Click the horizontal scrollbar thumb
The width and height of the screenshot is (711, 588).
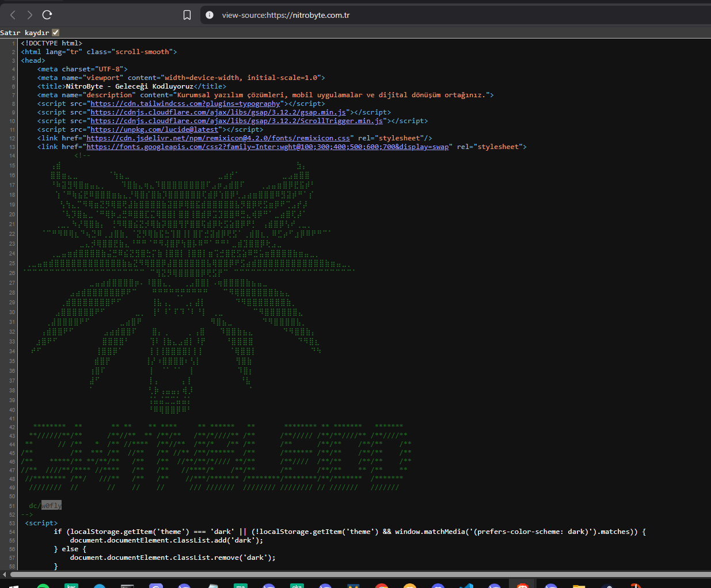tap(360, 574)
